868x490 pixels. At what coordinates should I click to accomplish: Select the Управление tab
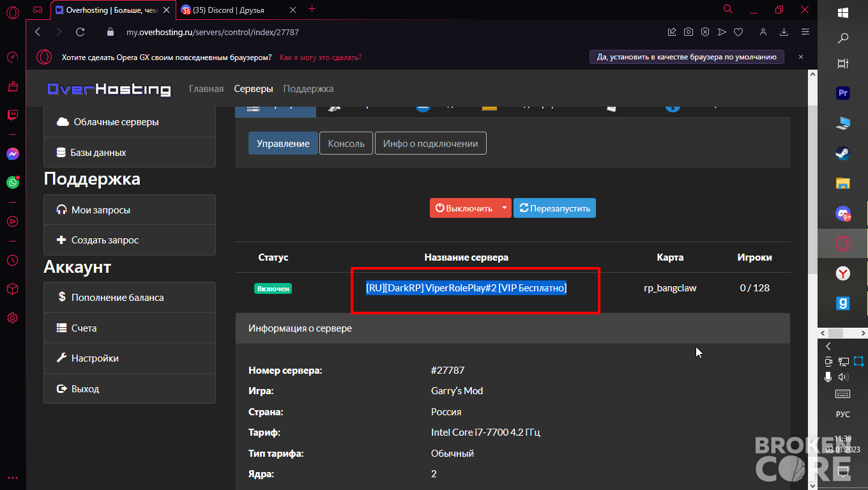283,144
